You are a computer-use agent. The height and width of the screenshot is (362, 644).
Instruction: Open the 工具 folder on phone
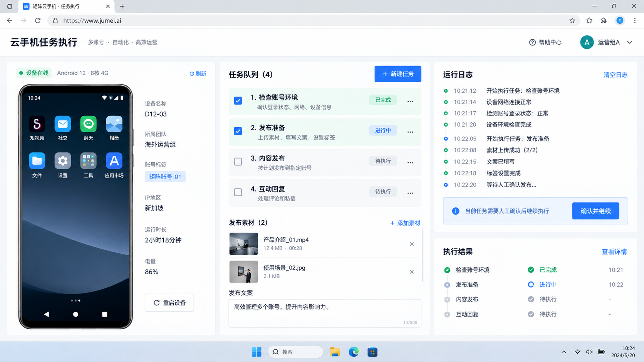coord(88,161)
